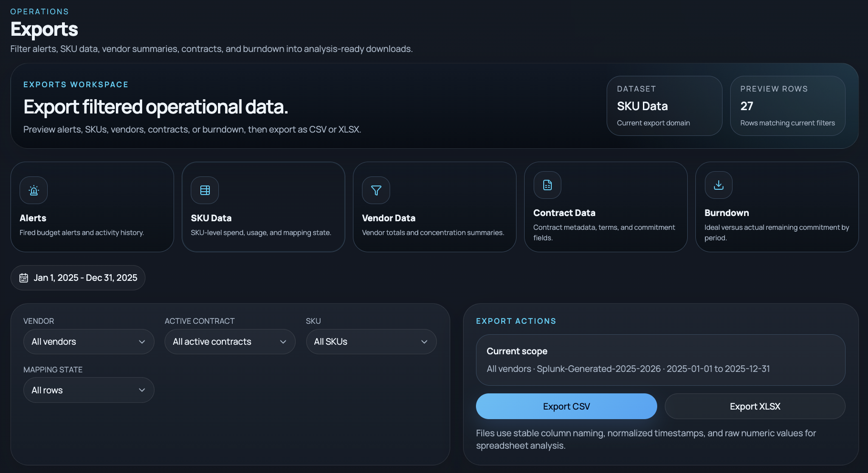Switch dataset to Burndown

tap(777, 207)
